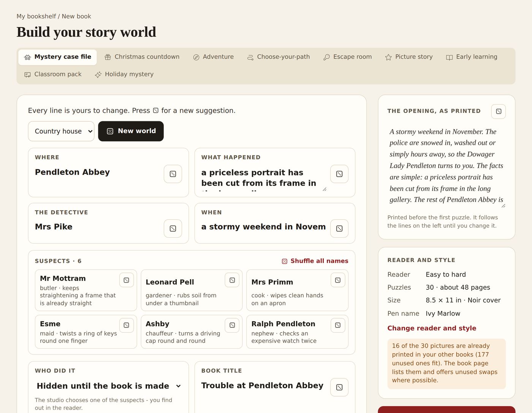
Task: Open the Country house setting dropdown
Action: [x=61, y=131]
